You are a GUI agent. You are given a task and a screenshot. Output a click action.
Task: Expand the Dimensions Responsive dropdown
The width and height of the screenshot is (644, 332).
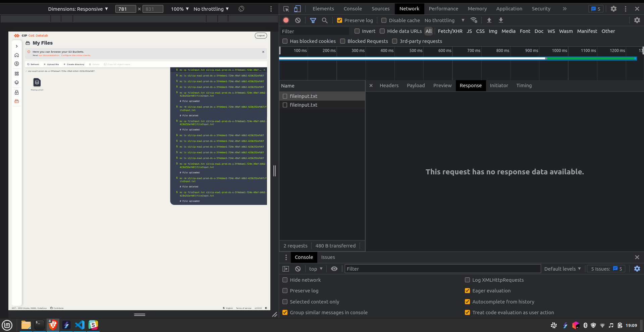tap(78, 9)
